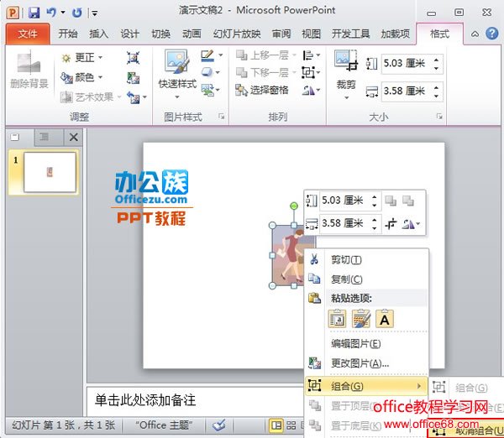504x438 pixels.
Task: Open Picture Effects dropdown
Action: point(218,72)
